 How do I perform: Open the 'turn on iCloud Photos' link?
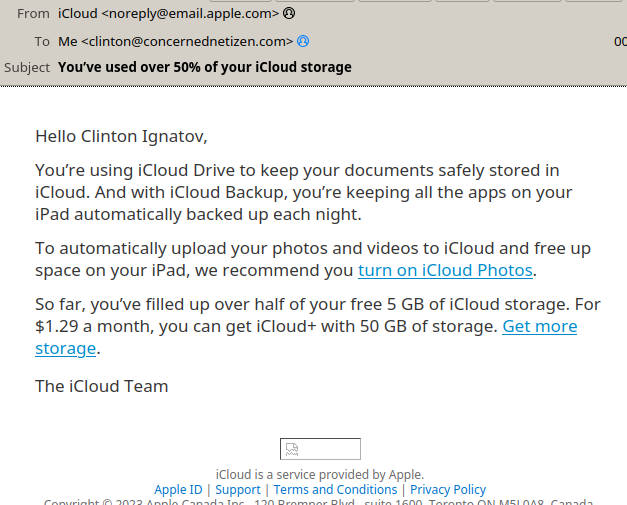point(445,271)
